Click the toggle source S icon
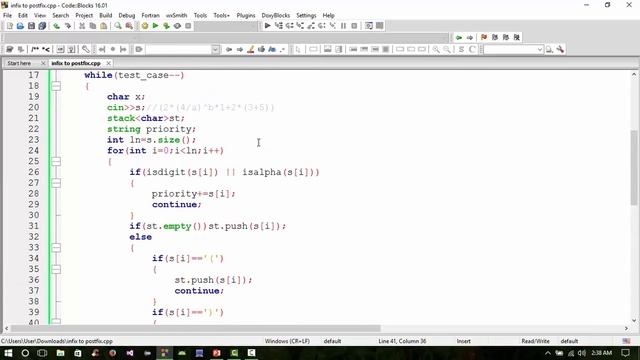This screenshot has height=360, width=640. [x=461, y=49]
